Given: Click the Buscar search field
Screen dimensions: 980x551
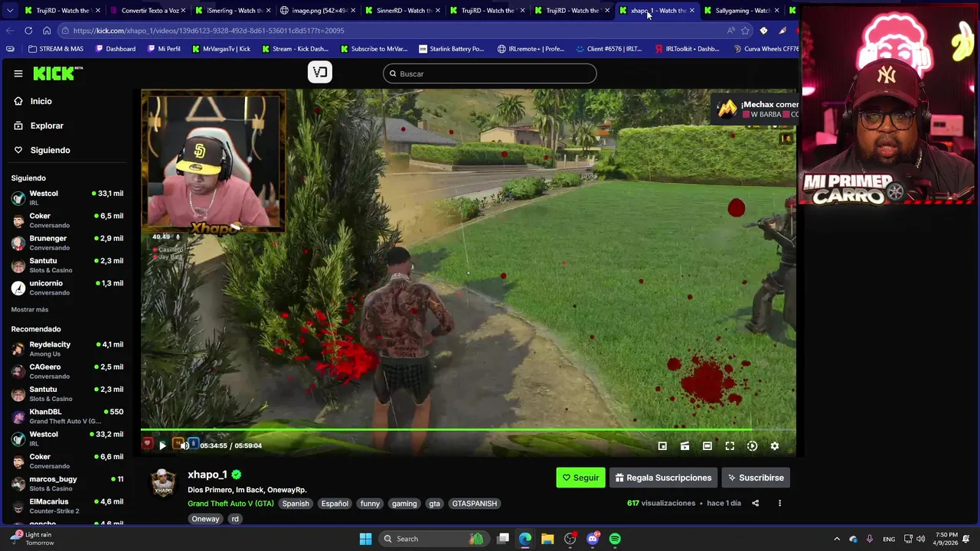Looking at the screenshot, I should pos(490,73).
